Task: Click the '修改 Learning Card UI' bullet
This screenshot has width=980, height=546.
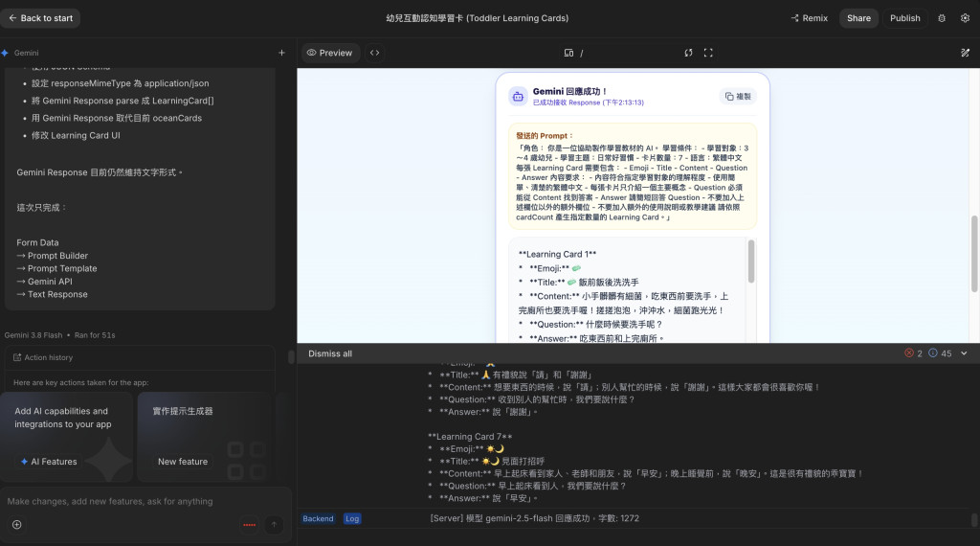Action: tap(76, 135)
